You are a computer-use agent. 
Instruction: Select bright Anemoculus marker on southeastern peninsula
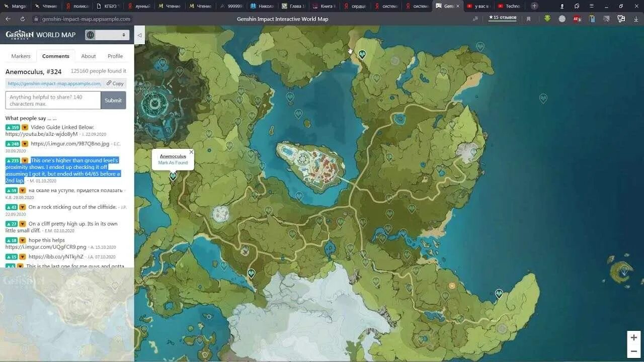(499, 294)
